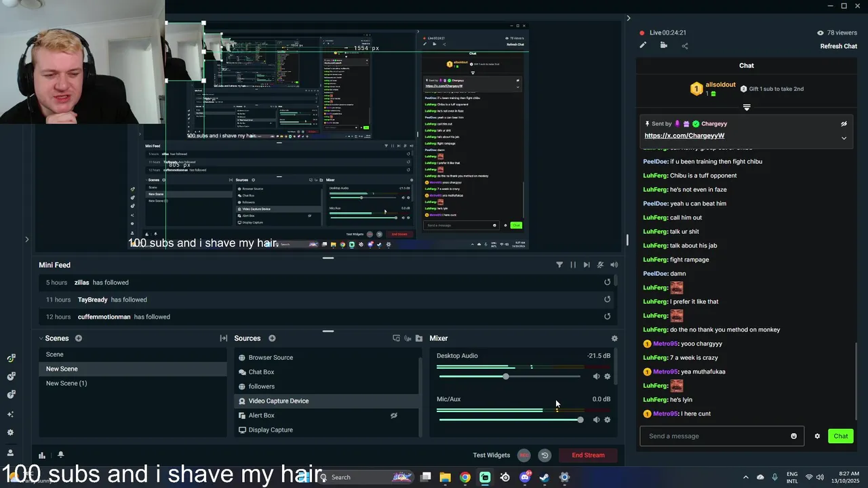
Task: Open Mic/Aux source settings gear
Action: pyautogui.click(x=607, y=420)
